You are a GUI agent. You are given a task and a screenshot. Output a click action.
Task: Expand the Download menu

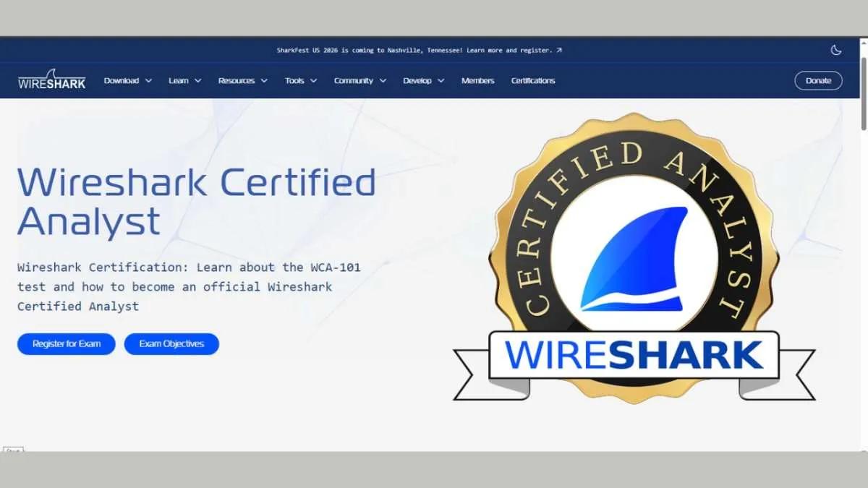tap(128, 81)
